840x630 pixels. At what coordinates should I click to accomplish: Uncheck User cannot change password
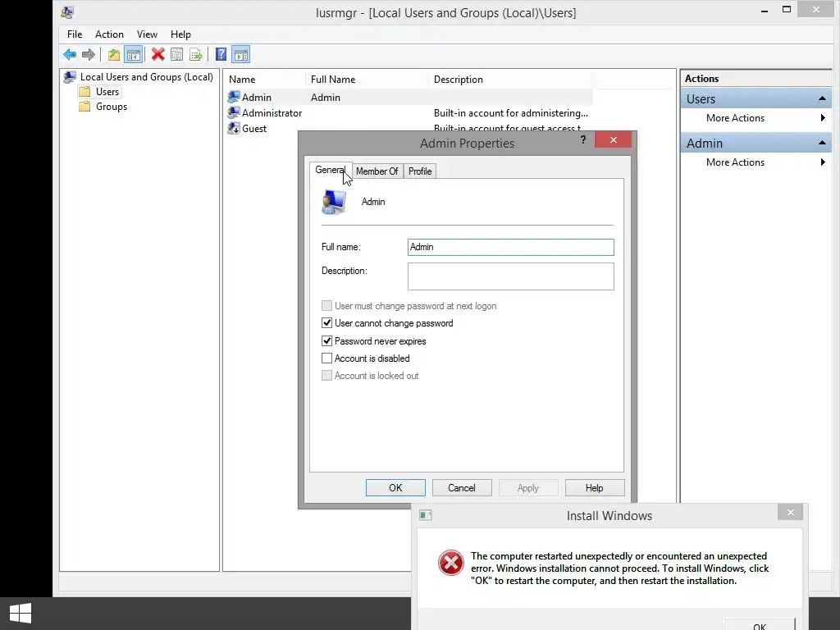click(326, 323)
